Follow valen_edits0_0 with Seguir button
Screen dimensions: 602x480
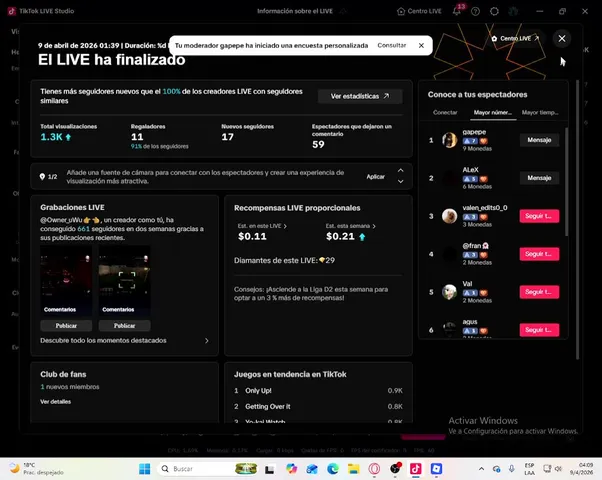pyautogui.click(x=539, y=216)
